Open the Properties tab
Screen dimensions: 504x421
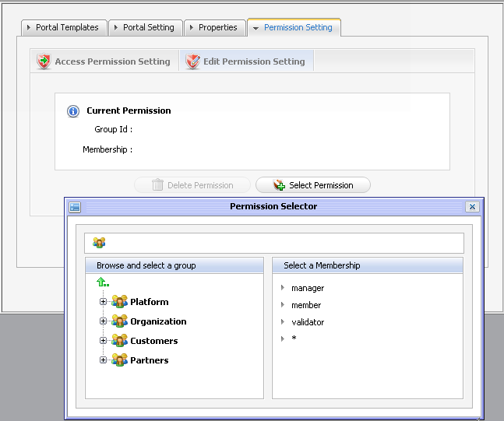click(x=213, y=27)
